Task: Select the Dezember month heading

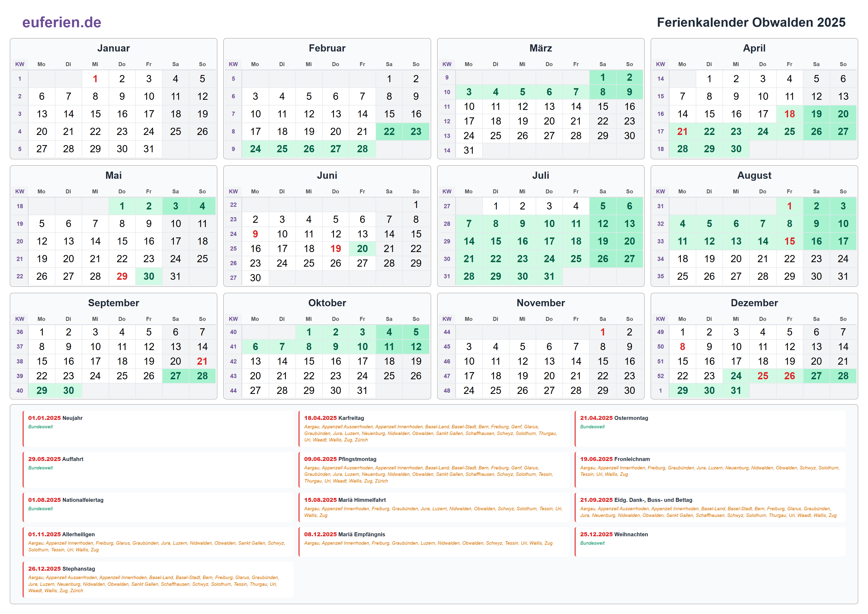Action: 754,303
